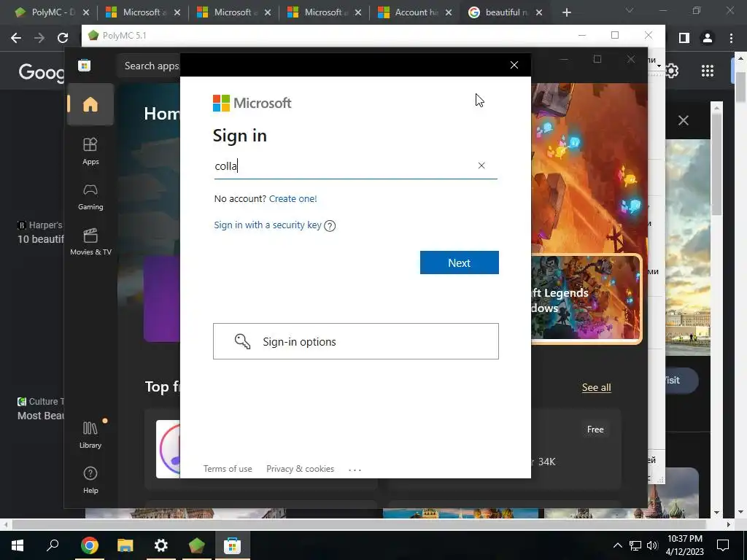The height and width of the screenshot is (560, 747).
Task: Show hidden tray icons
Action: (617, 545)
